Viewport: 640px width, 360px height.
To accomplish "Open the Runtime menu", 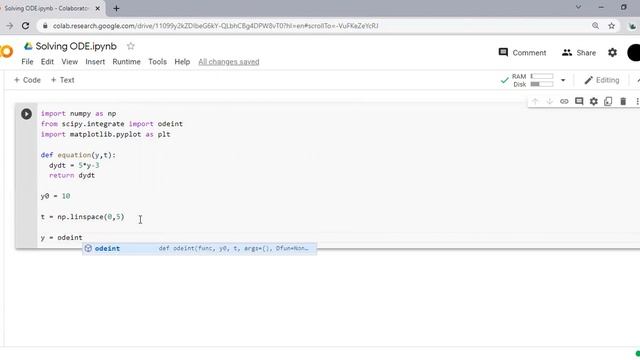I will click(x=127, y=62).
